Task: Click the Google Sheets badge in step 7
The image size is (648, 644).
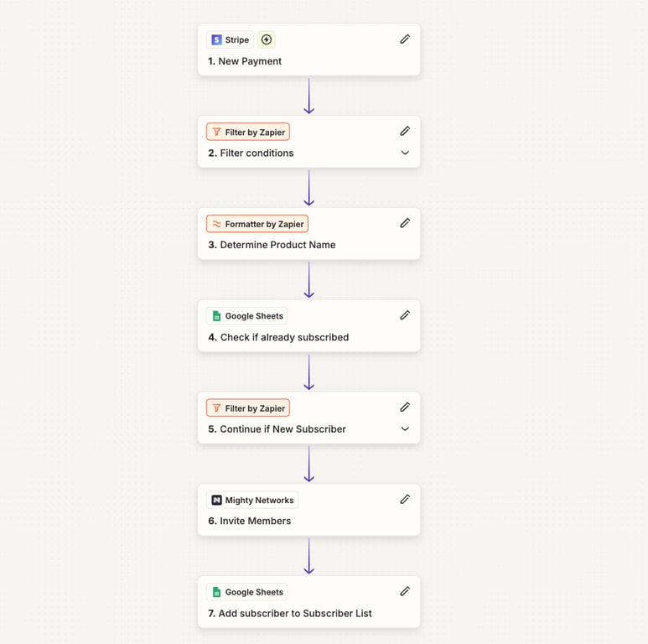Action: [x=247, y=592]
